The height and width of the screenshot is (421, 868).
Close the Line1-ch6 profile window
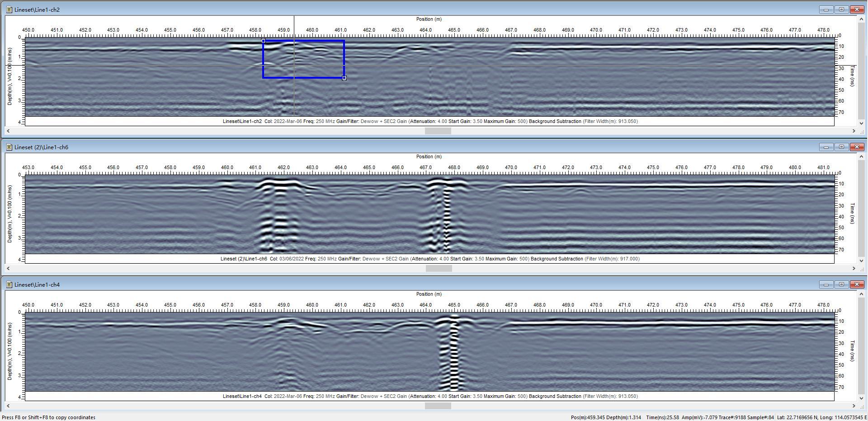click(857, 147)
